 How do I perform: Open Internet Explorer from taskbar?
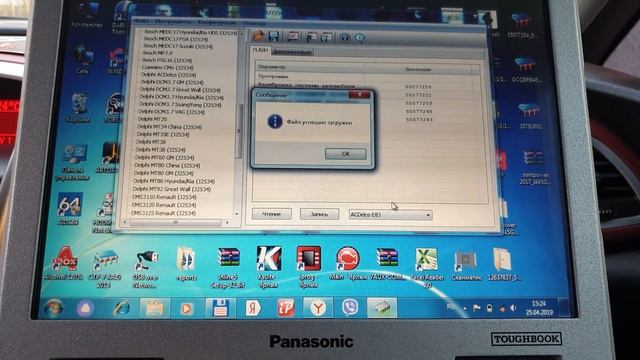122,308
